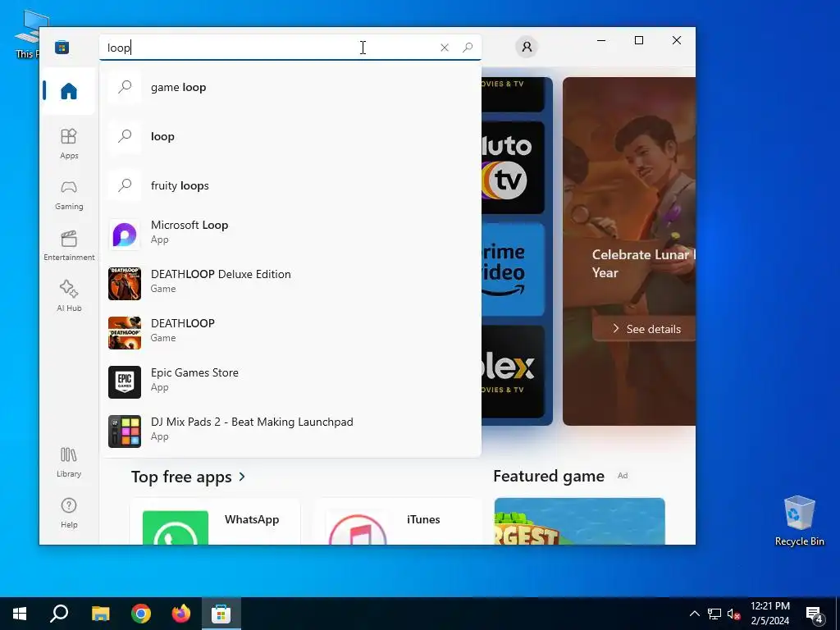Viewport: 840px width, 630px height.
Task: Click the Microsoft Store logo icon
Action: coord(62,48)
